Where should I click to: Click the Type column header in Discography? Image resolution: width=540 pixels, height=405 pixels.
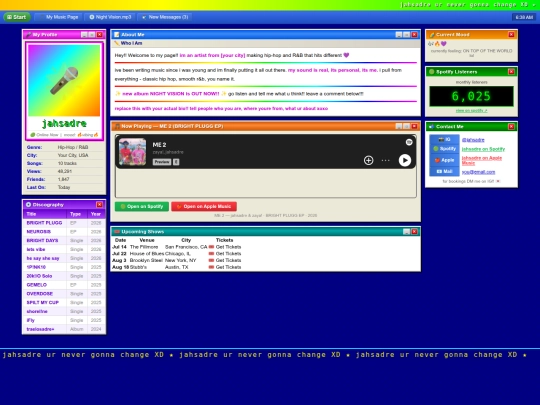tap(77, 214)
